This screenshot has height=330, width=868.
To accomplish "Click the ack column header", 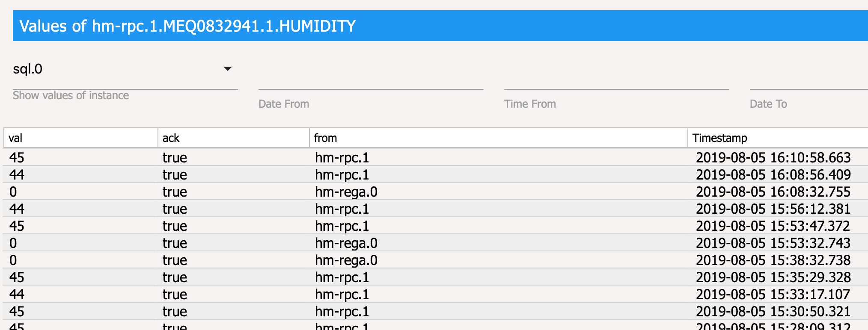I will tap(233, 138).
